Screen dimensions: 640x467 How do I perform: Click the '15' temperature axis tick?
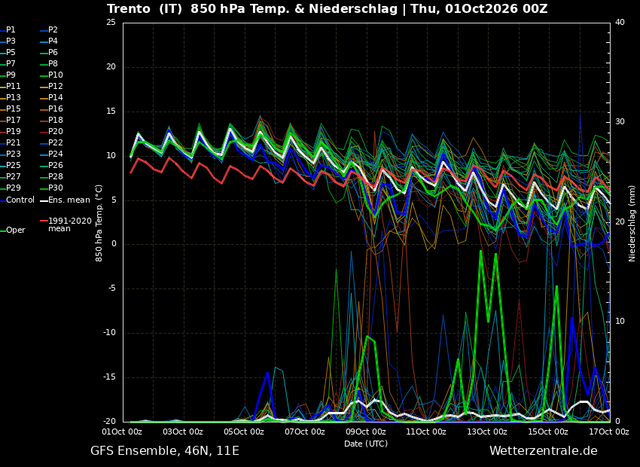tap(111, 111)
